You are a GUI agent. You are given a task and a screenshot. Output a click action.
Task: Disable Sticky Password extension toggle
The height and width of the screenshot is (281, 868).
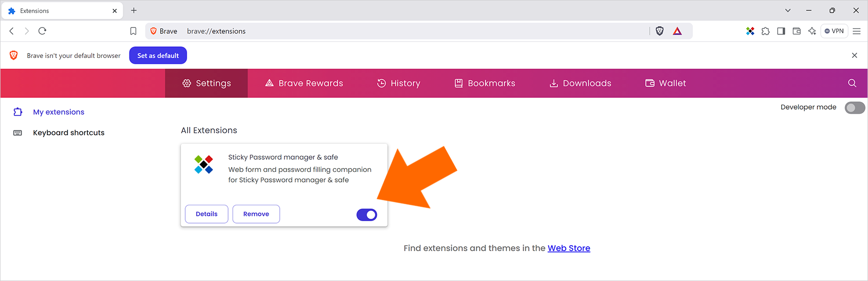tap(367, 215)
